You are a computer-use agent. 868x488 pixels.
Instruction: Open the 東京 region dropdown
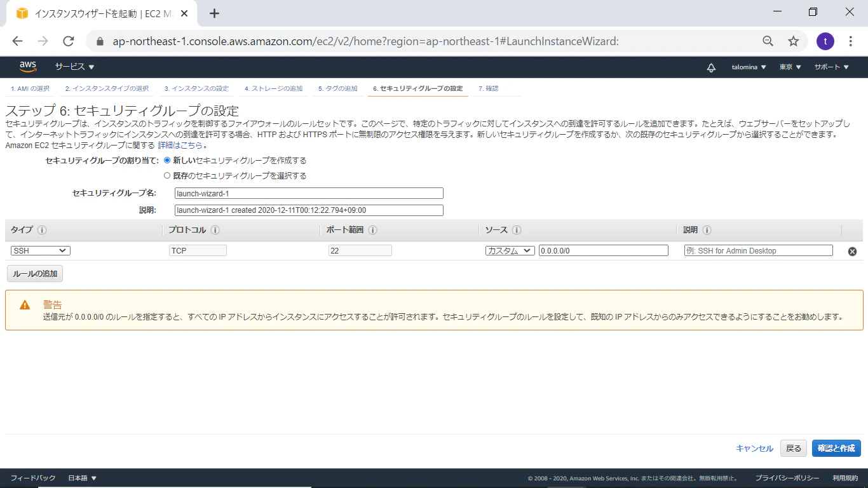(x=790, y=67)
